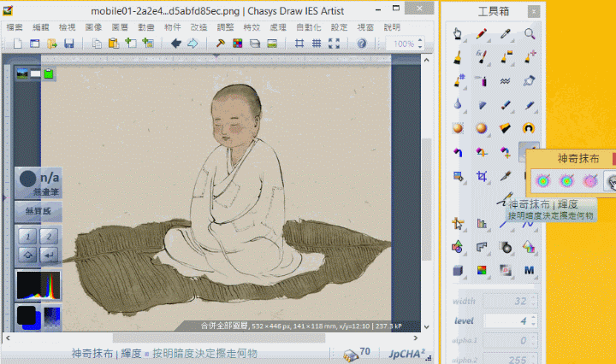Click the return arrow button
Screen dimensions: 616x364
coord(49,255)
